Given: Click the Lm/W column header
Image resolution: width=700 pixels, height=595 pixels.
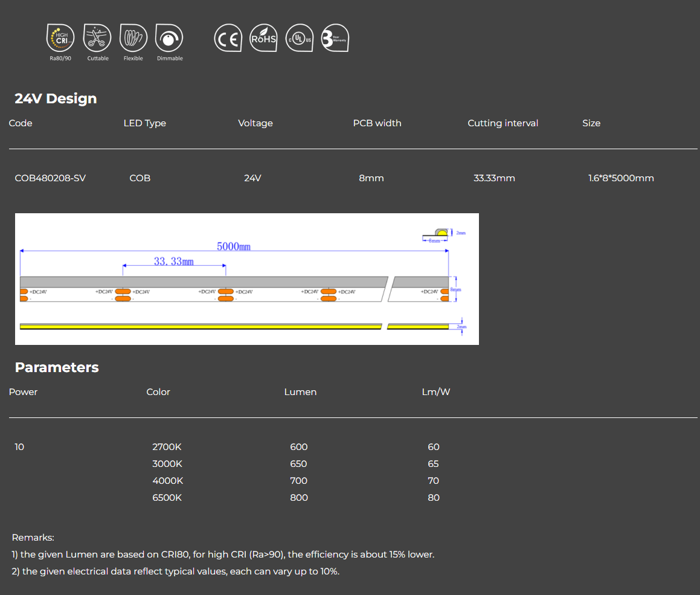Looking at the screenshot, I should [x=435, y=392].
